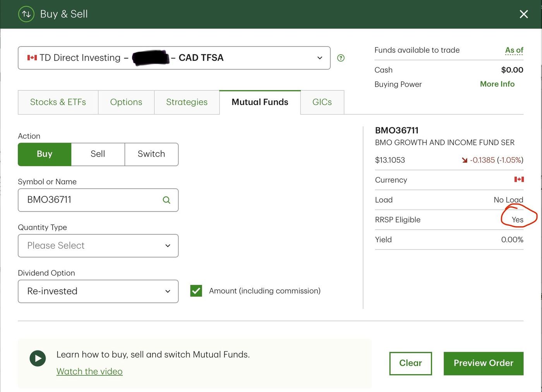Switch to the GICs tab
Screen dimensions: 542x392
[x=322, y=102]
